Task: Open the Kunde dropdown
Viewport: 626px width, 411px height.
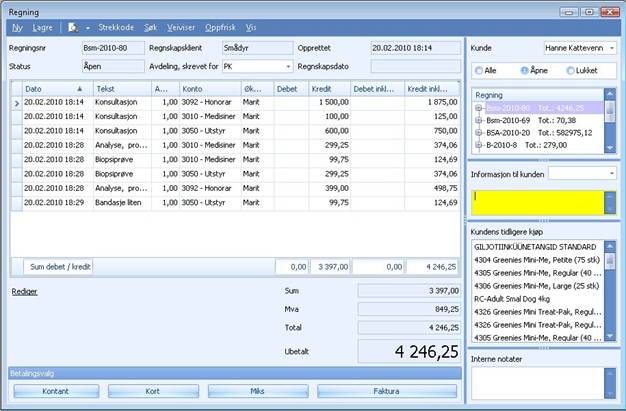Action: coord(612,48)
